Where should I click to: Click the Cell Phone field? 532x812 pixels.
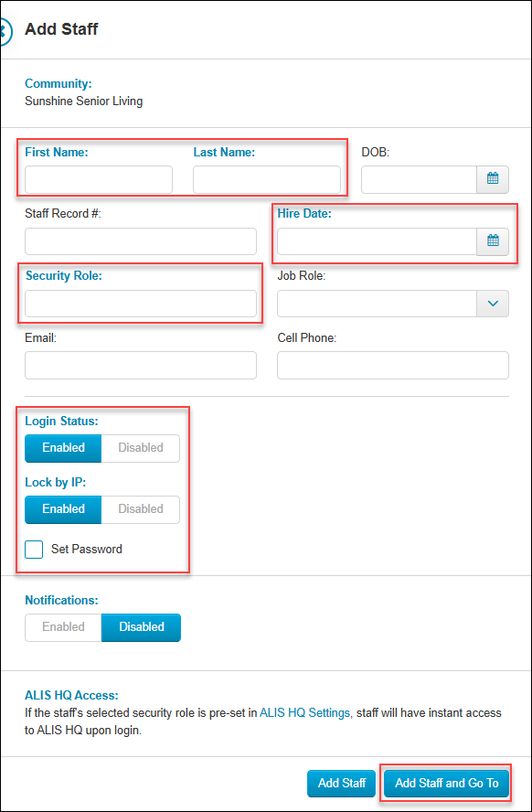(x=392, y=365)
